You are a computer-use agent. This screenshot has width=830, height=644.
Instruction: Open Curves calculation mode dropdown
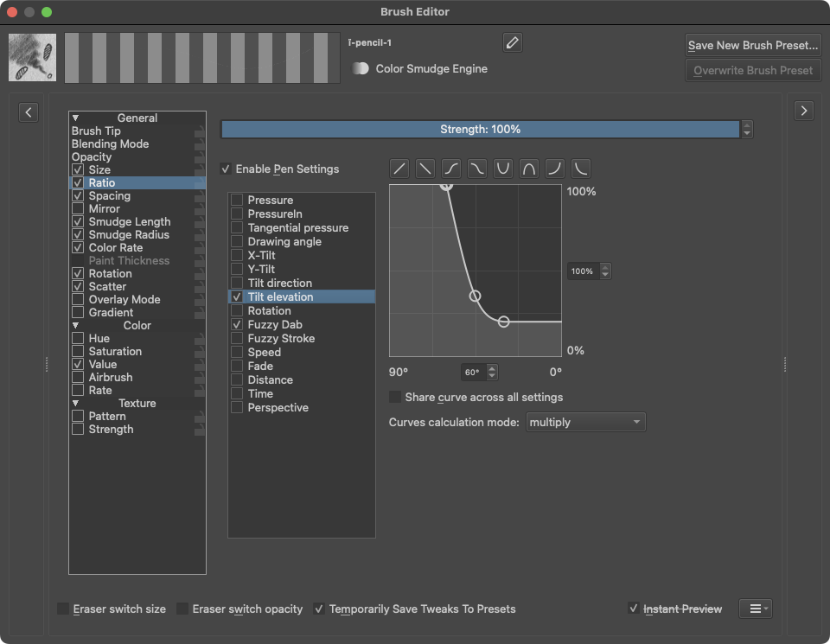585,423
